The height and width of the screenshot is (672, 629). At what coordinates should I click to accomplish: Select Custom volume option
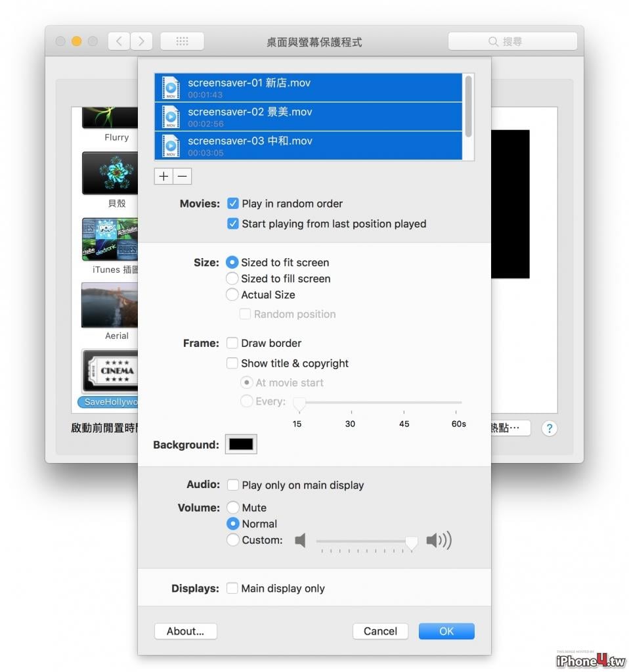(233, 540)
